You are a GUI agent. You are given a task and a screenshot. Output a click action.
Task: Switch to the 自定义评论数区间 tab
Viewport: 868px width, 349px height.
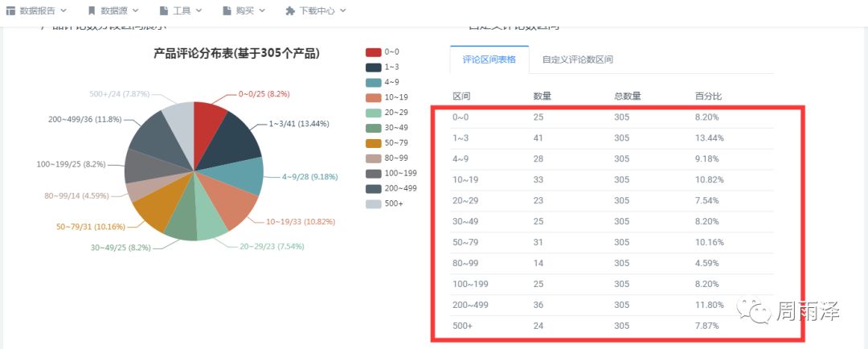[577, 60]
